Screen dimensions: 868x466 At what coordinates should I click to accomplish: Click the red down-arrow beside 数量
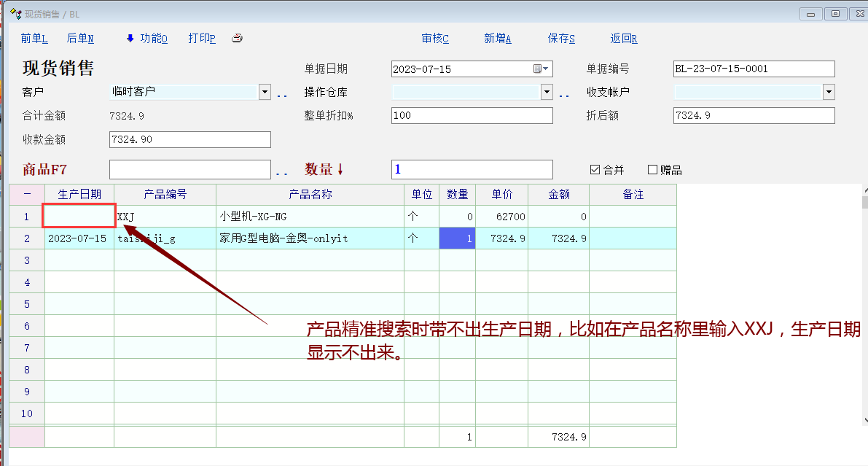click(x=340, y=170)
